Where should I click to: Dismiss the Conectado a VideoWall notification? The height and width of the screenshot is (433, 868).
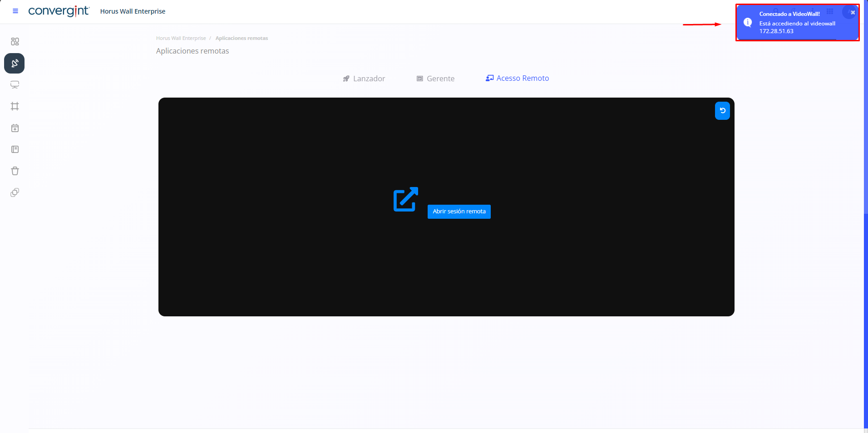coord(853,13)
